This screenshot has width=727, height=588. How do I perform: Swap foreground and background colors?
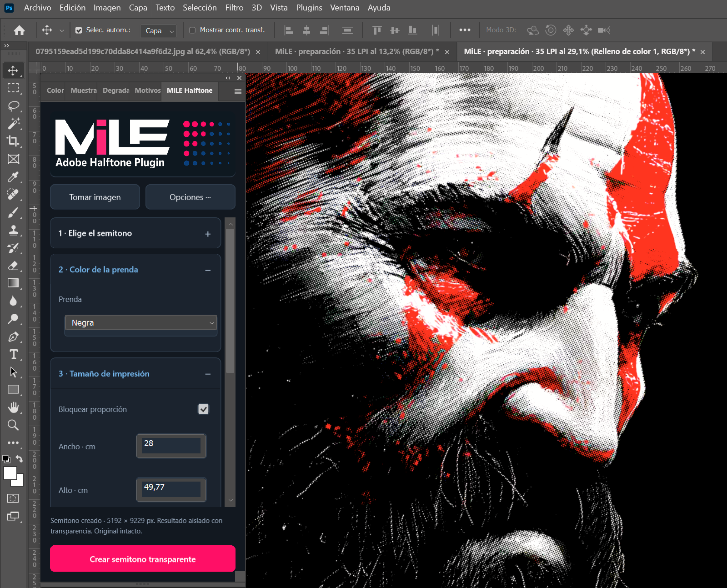coord(19,459)
